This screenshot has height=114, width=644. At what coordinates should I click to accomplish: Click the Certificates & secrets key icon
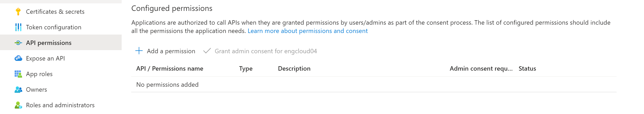(x=18, y=12)
